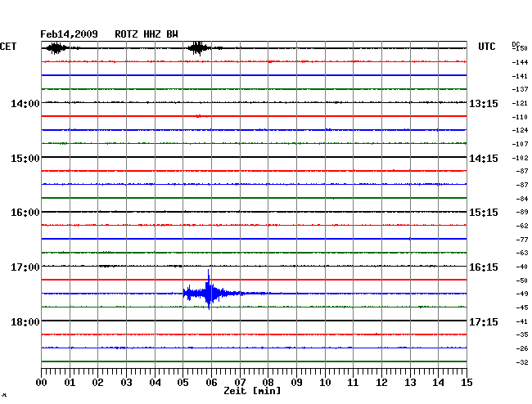Select the DC offset value -121

coord(520,103)
